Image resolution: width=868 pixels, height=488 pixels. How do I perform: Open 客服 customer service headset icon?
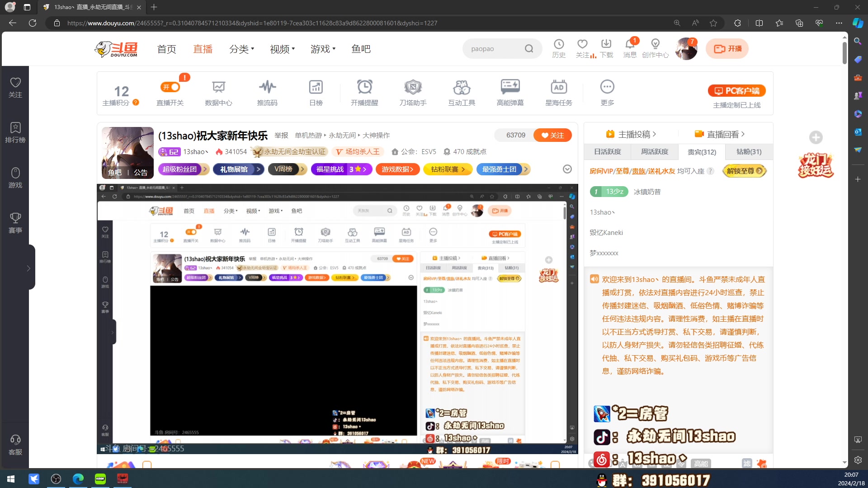(15, 445)
